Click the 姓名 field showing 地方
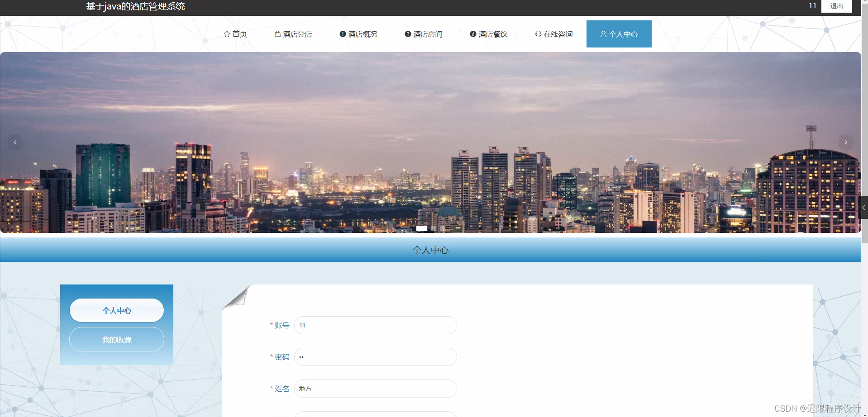868x417 pixels. coord(375,389)
